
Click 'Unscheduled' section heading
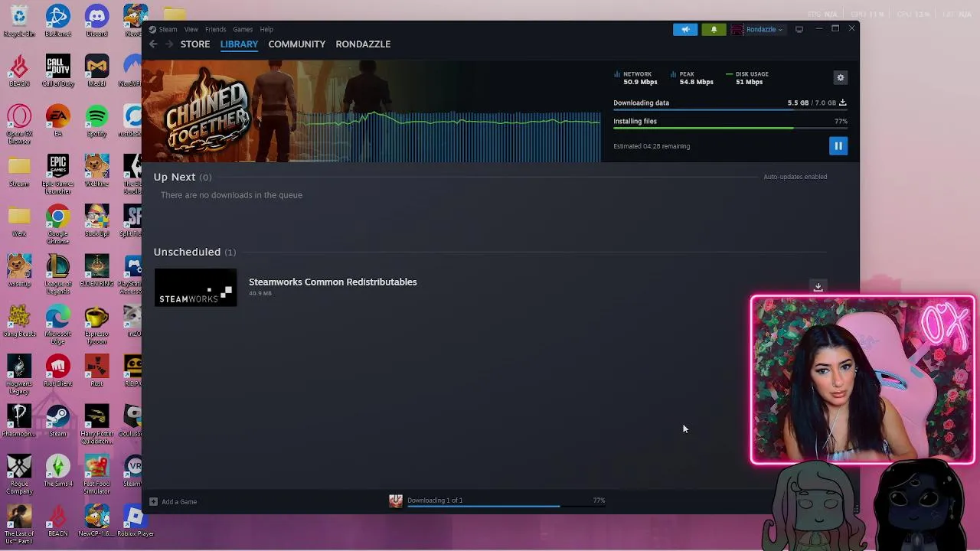coord(187,252)
